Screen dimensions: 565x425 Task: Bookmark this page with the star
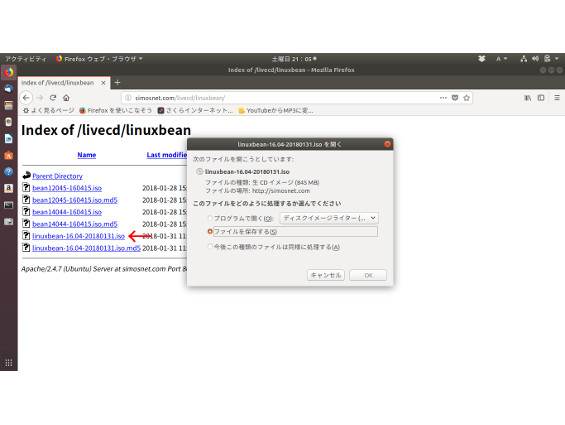click(467, 98)
